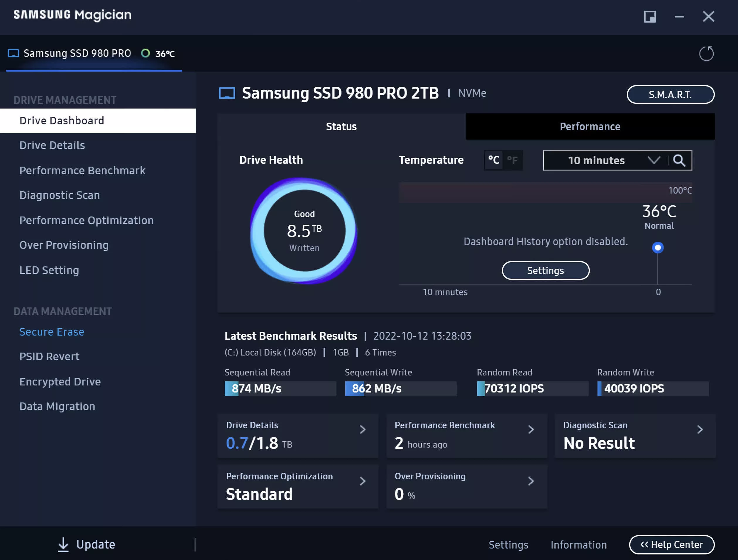Click the Drive Health circular gauge
Screen dimensions: 738x560
pyautogui.click(x=304, y=231)
